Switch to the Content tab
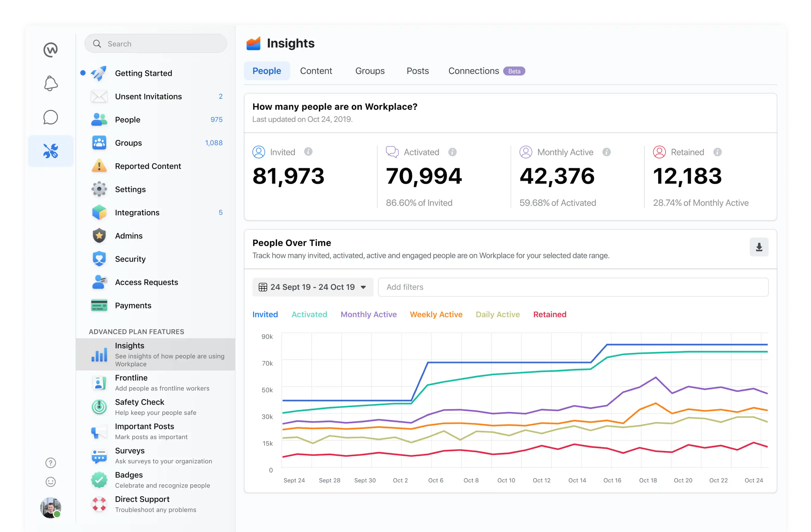 pyautogui.click(x=315, y=71)
